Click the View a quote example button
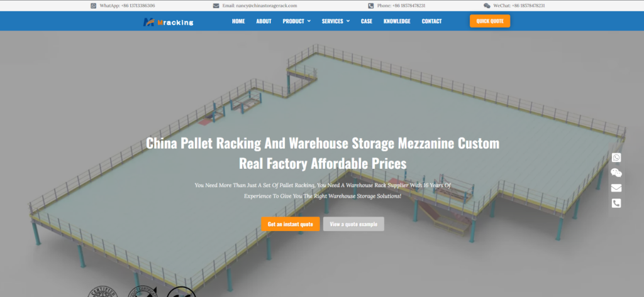The width and height of the screenshot is (644, 297). (x=353, y=224)
